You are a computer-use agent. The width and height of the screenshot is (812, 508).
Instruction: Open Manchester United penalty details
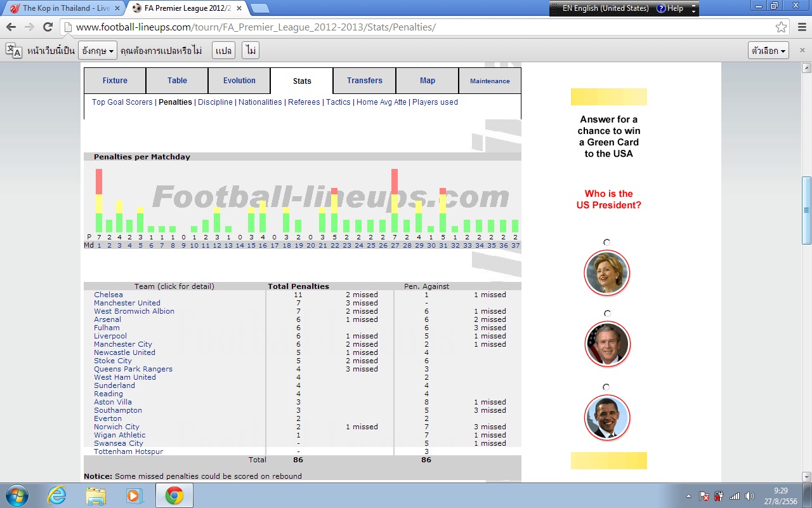[127, 303]
